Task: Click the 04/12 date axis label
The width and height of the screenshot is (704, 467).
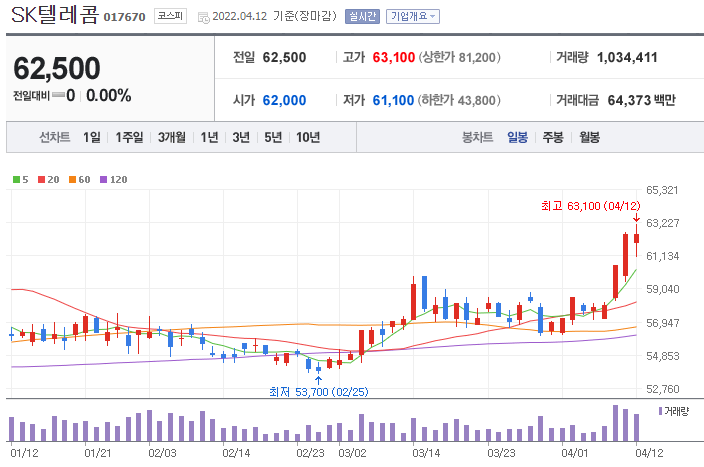Action: click(x=649, y=453)
